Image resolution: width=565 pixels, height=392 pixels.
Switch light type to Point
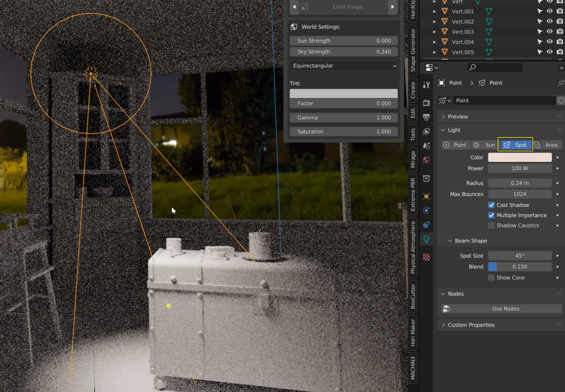point(456,145)
